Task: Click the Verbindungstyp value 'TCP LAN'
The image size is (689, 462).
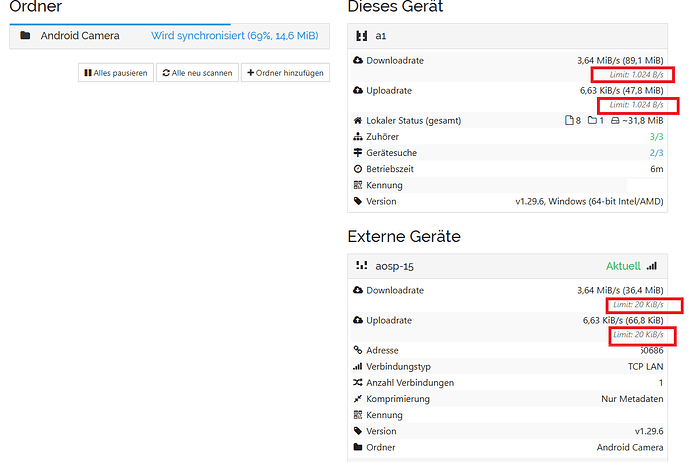Action: click(645, 366)
